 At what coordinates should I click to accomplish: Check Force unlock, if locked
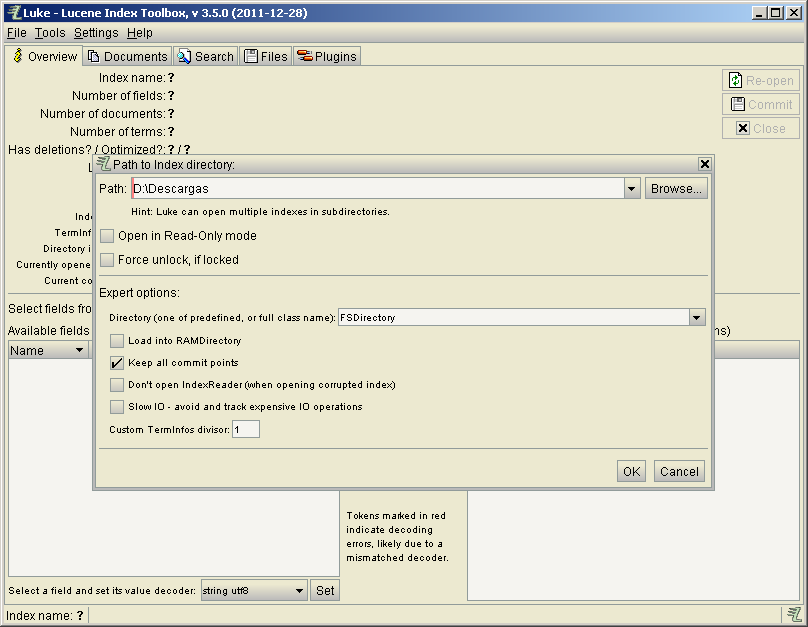coord(107,260)
